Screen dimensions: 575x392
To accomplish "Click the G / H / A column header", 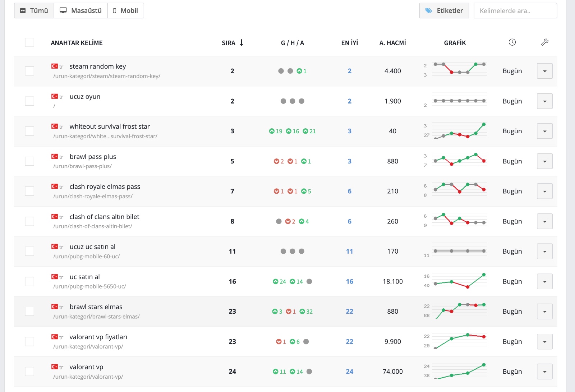I will click(x=292, y=43).
